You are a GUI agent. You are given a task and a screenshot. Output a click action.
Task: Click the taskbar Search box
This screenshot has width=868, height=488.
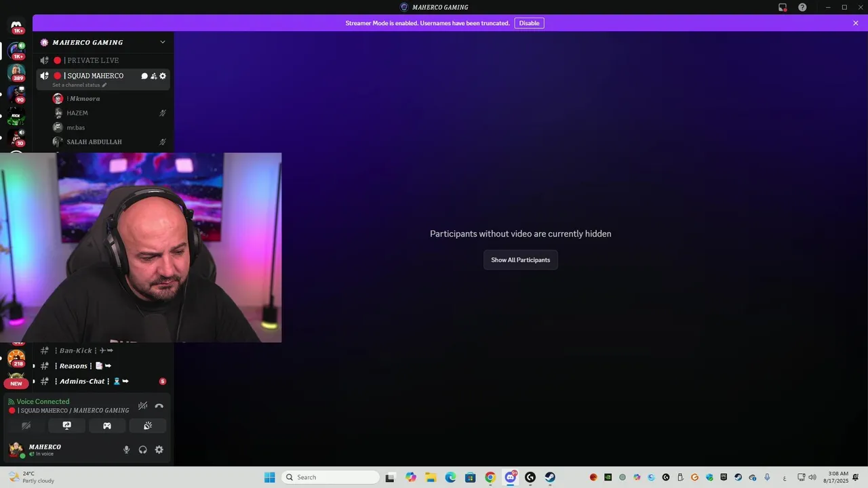pyautogui.click(x=330, y=477)
